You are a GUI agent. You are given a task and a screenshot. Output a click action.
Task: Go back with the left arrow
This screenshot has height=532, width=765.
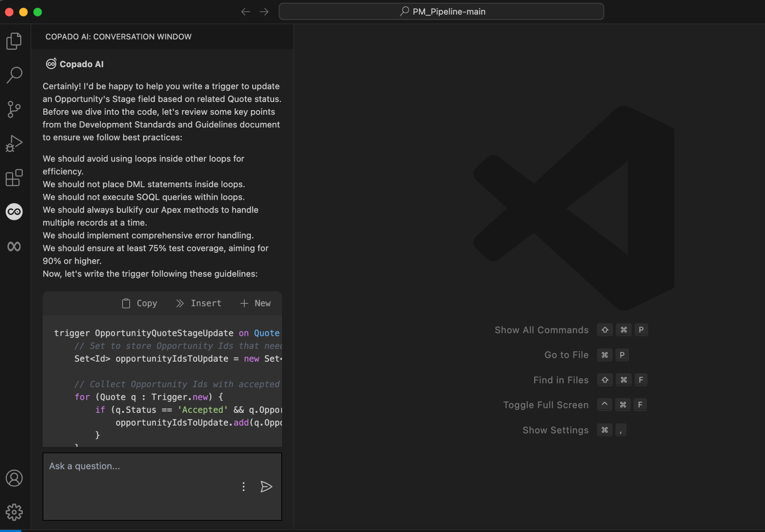click(245, 12)
